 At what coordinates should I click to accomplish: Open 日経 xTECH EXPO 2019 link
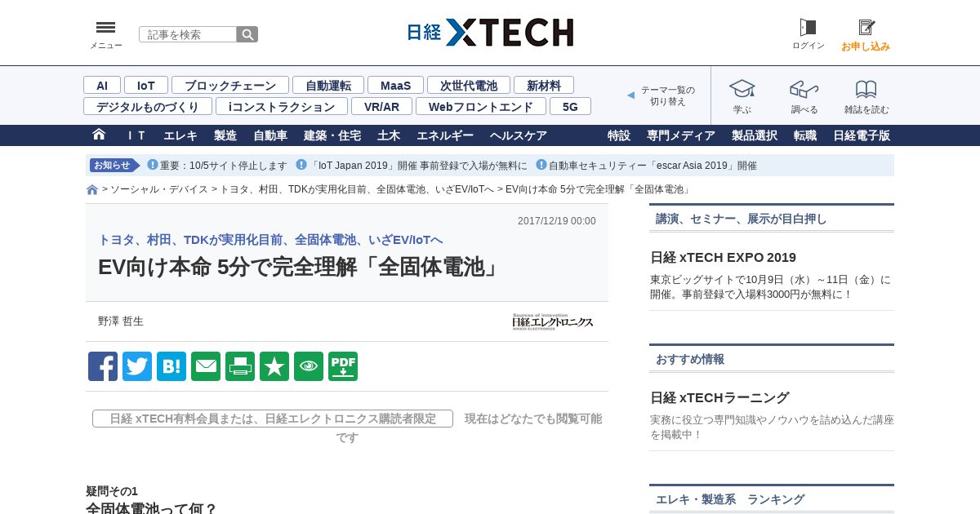coord(723,258)
